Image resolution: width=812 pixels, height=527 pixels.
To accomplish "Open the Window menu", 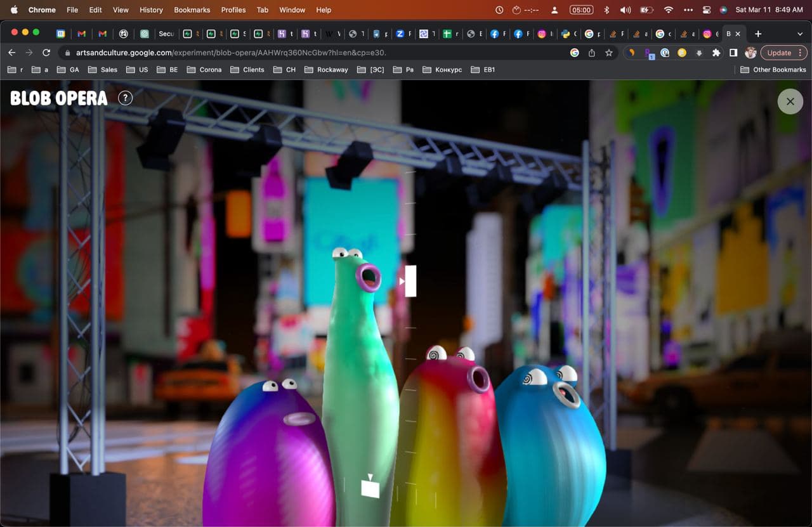I will (x=292, y=10).
